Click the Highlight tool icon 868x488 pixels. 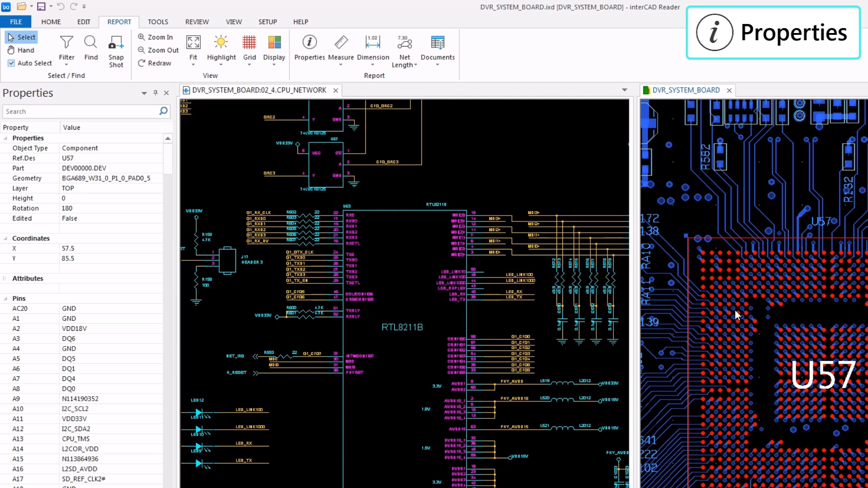(221, 42)
